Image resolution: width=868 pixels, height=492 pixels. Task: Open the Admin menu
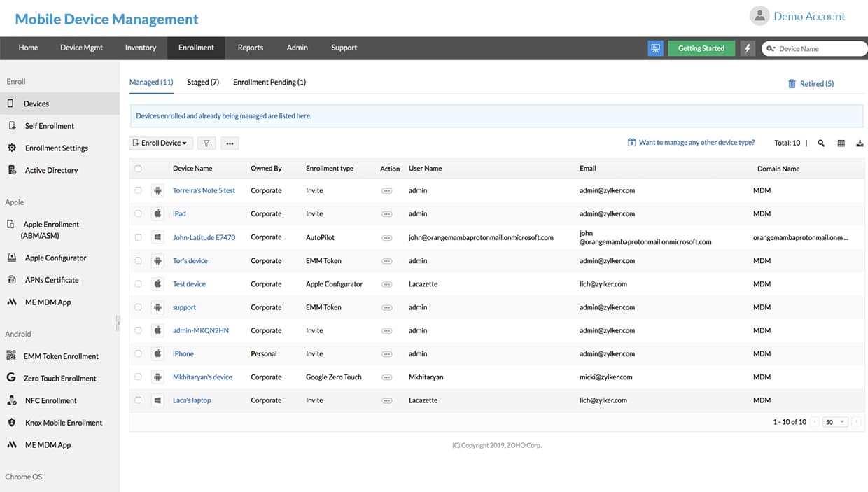(297, 48)
